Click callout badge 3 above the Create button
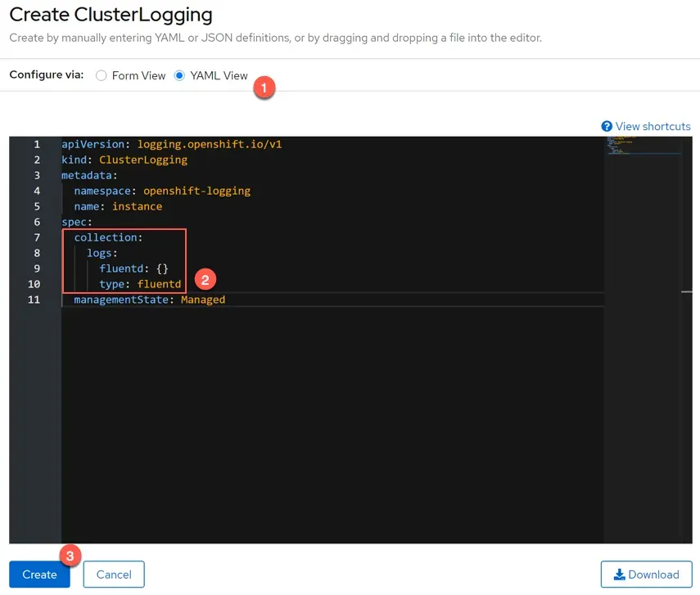700x595 pixels. click(70, 555)
